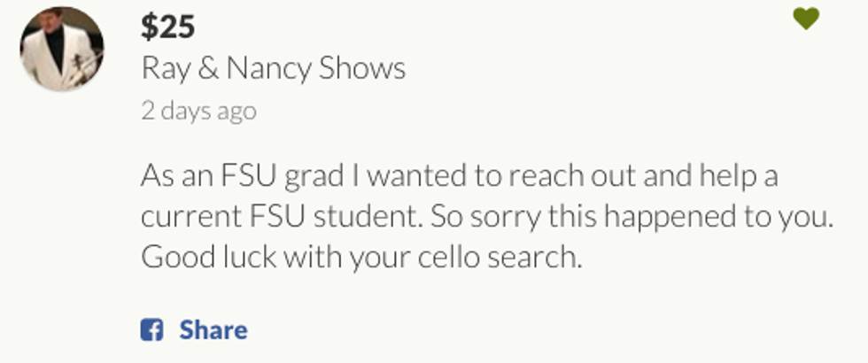The image size is (868, 363).
Task: Click the word "Nancy" in the donor name
Action: tap(269, 68)
